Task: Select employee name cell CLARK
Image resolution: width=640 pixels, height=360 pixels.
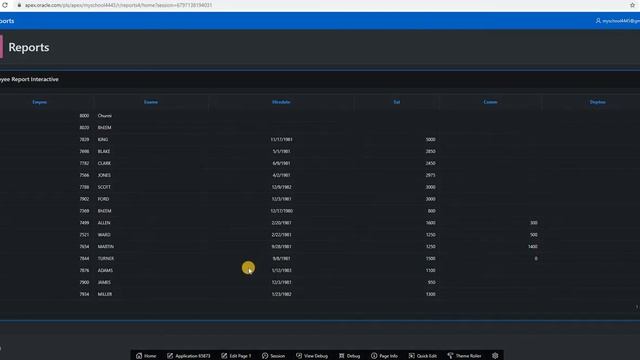Action: pyautogui.click(x=104, y=163)
